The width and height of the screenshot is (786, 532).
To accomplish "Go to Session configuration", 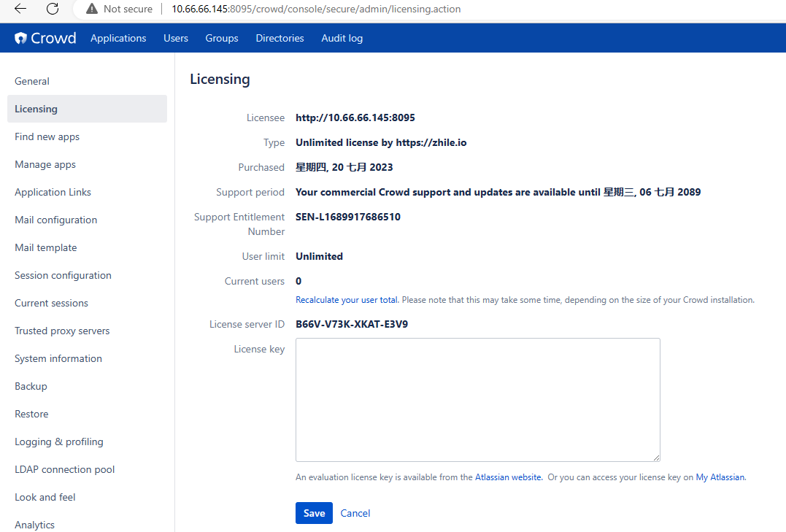I will pos(63,275).
